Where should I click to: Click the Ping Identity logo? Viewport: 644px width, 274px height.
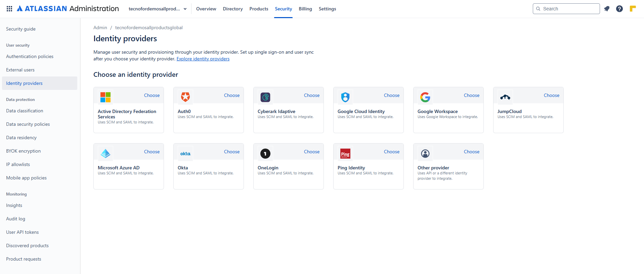[345, 154]
